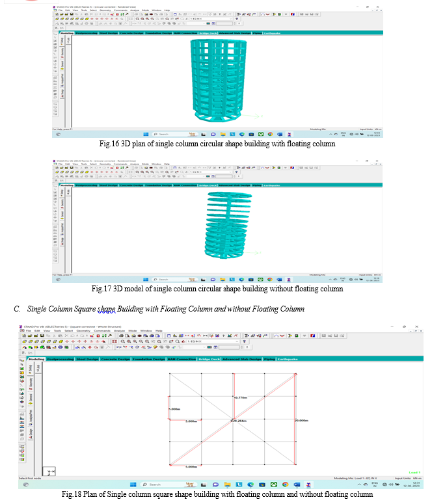Select Isometric view cube icon in Fig.18 window

click(x=61, y=341)
